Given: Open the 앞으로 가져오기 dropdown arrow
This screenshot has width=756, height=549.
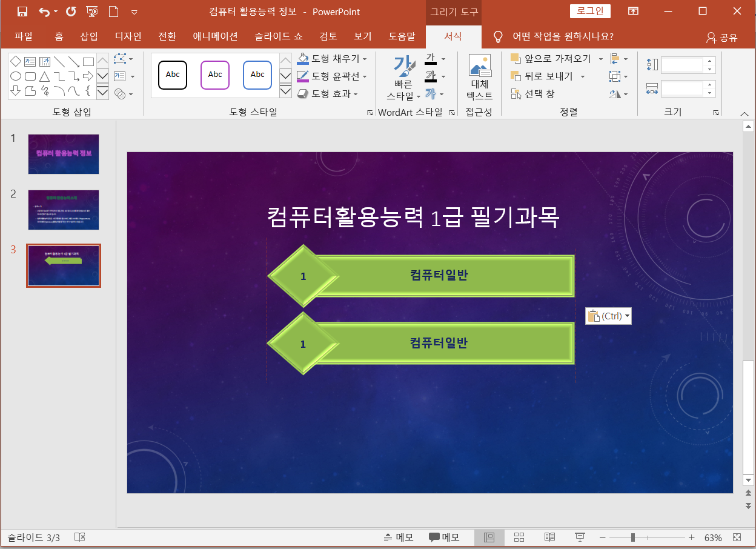Looking at the screenshot, I should point(601,59).
